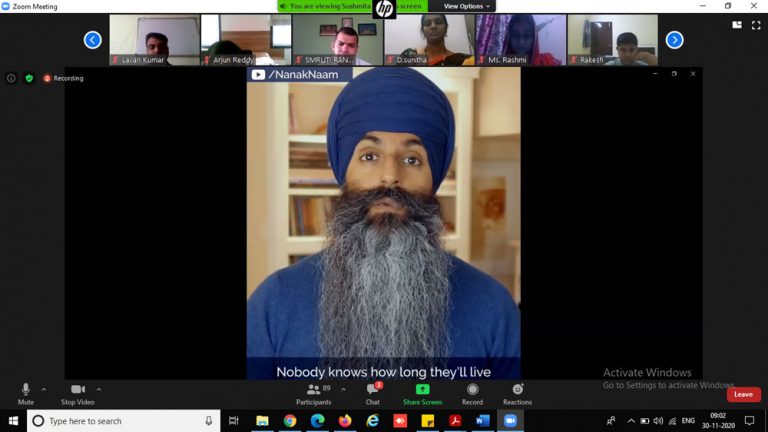
Task: Open View Options dropdown
Action: (x=466, y=6)
